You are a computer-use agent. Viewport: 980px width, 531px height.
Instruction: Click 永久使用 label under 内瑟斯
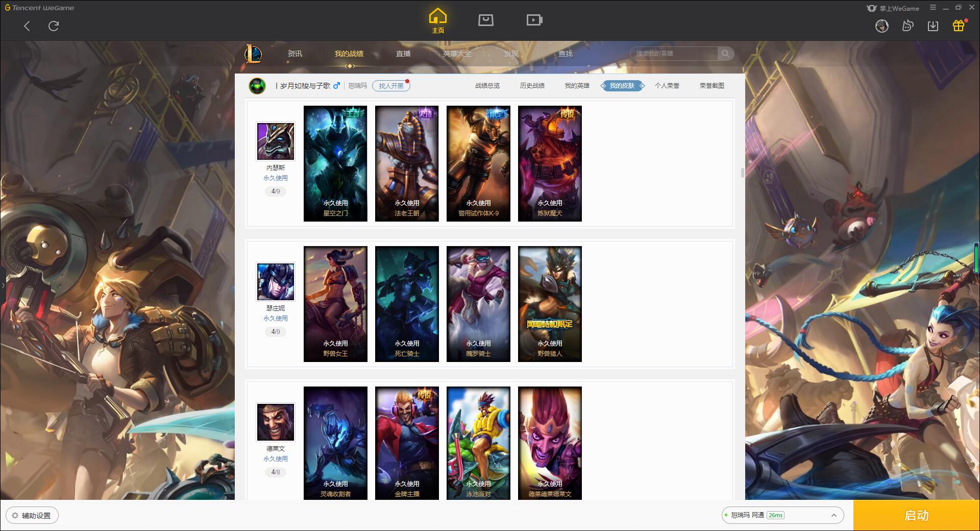tap(276, 178)
